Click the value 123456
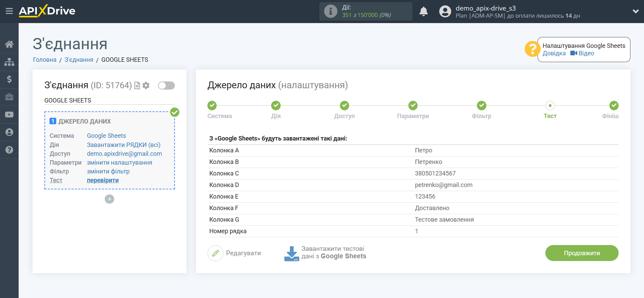 point(425,197)
